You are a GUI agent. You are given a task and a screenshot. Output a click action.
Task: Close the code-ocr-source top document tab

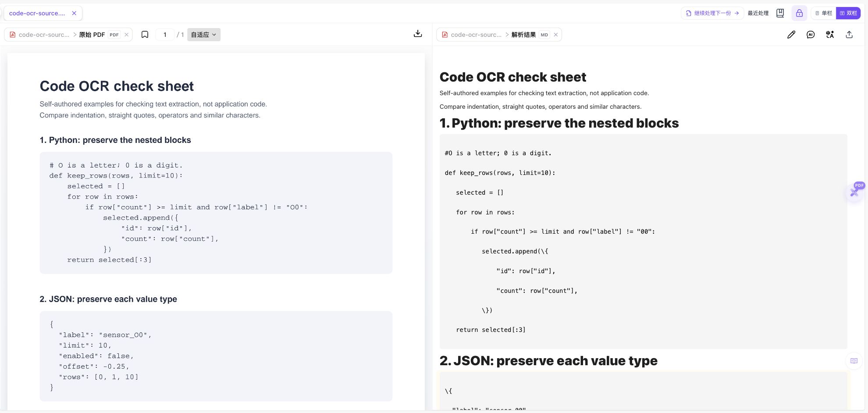[74, 13]
